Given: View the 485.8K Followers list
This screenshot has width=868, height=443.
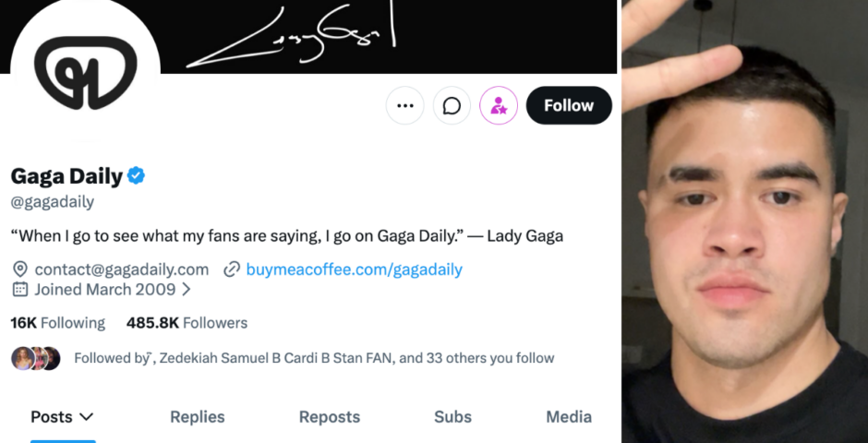Looking at the screenshot, I should pos(187,322).
